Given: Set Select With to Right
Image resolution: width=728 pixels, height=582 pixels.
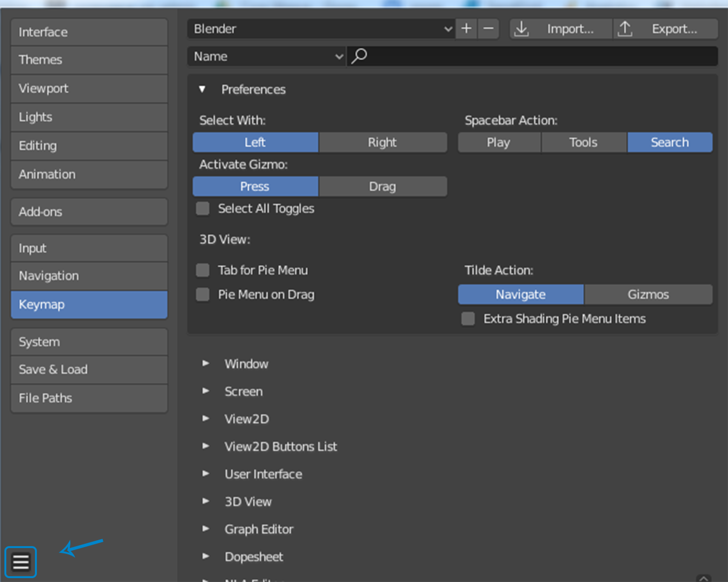Looking at the screenshot, I should coord(382,142).
